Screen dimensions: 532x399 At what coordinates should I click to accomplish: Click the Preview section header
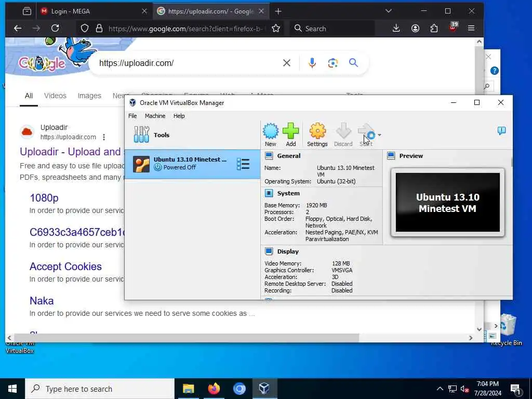tap(411, 156)
